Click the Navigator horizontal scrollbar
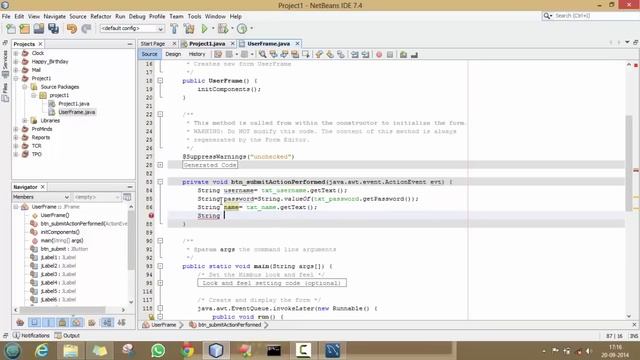 click(x=61, y=310)
